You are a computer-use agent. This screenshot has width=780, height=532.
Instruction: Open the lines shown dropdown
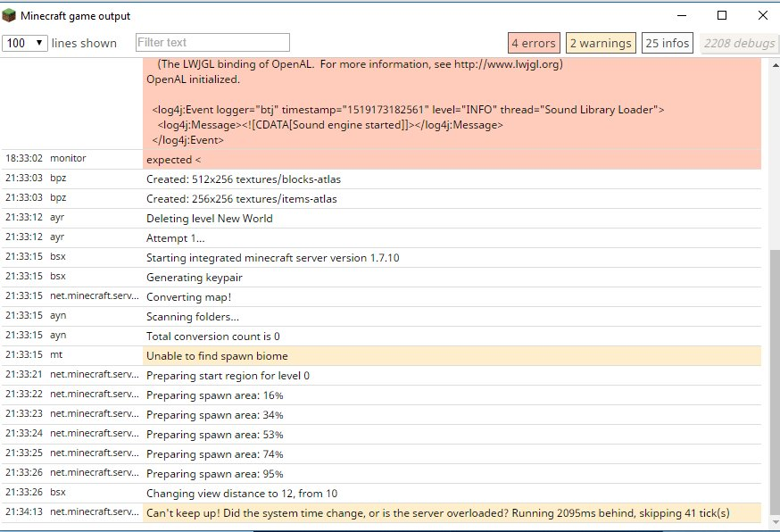click(25, 43)
